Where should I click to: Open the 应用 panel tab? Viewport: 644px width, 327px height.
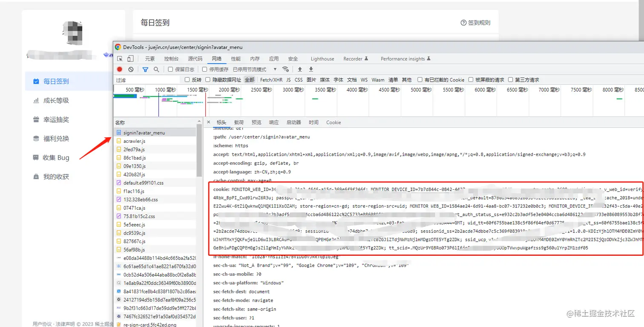click(274, 59)
